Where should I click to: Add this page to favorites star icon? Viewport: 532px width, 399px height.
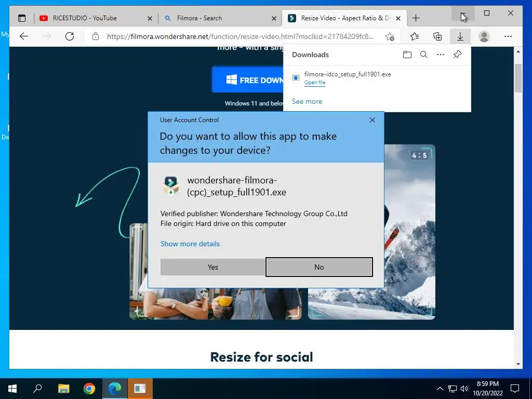click(390, 37)
